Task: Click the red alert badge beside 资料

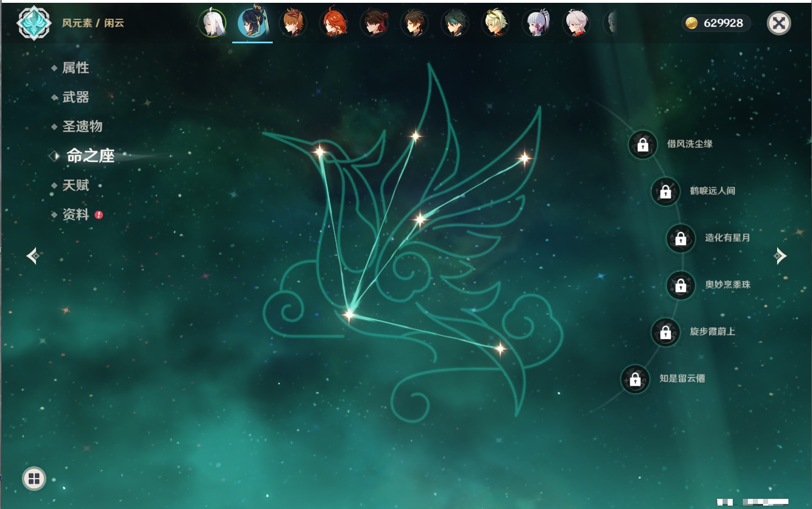Action: tap(99, 215)
